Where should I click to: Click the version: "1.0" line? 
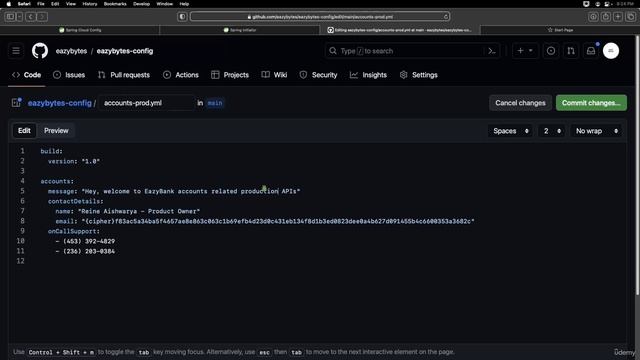click(74, 161)
